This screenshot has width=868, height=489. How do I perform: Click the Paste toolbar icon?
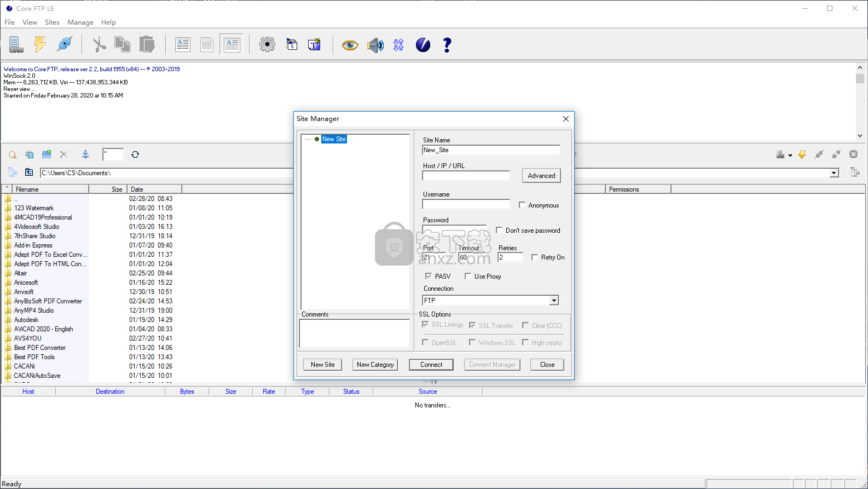coord(147,44)
